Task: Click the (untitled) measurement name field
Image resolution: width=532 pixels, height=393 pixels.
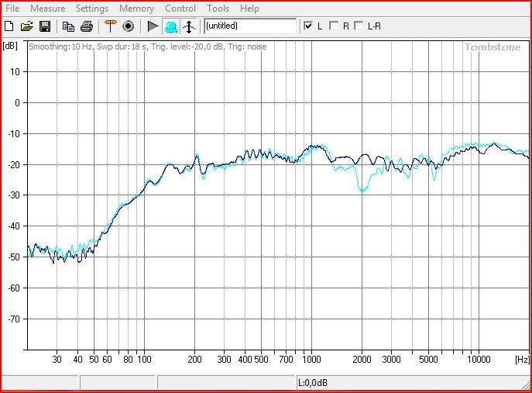Action: [x=249, y=26]
